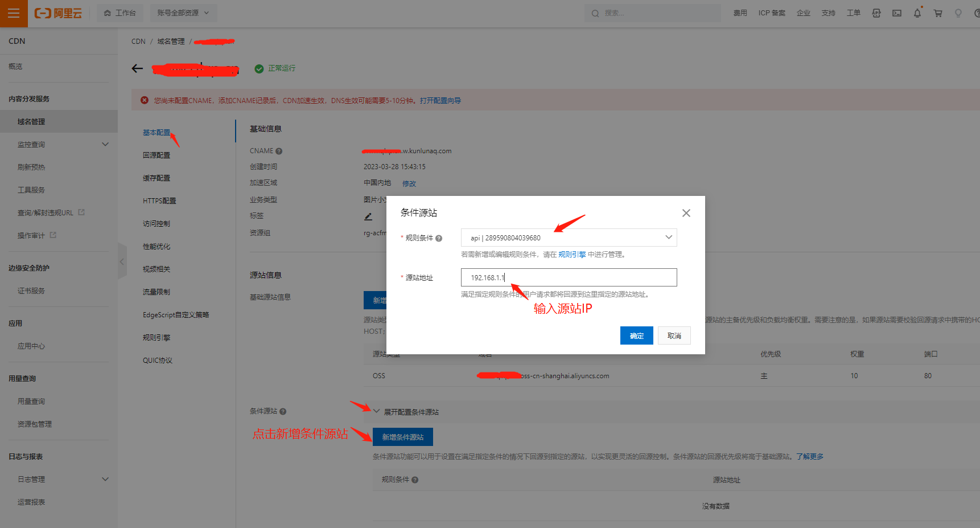Select the HTTPS配置 tab
Screen dimensions: 980x528
[159, 201]
